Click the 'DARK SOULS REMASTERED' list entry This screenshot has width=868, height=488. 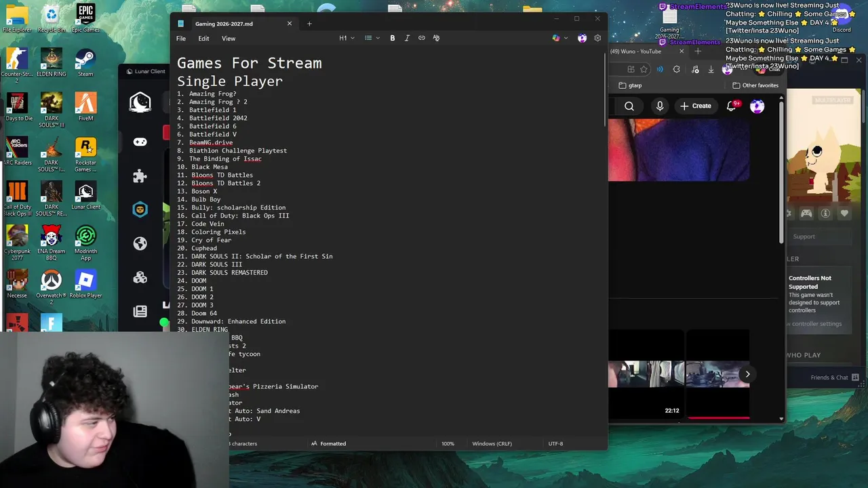click(x=229, y=272)
